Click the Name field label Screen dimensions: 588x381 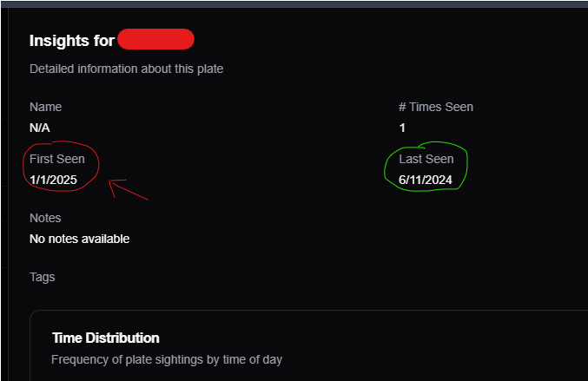click(x=45, y=107)
